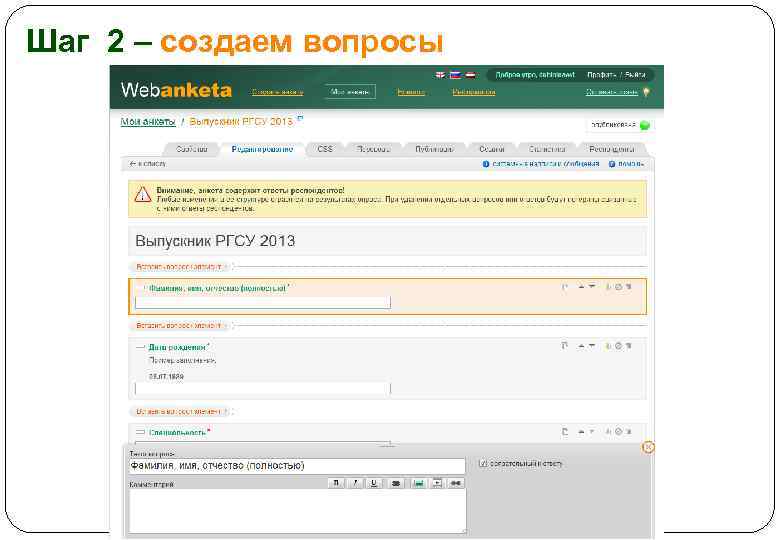Move Фамилия, имя, отчество question down
This screenshot has width=780, height=540.
coord(592,287)
